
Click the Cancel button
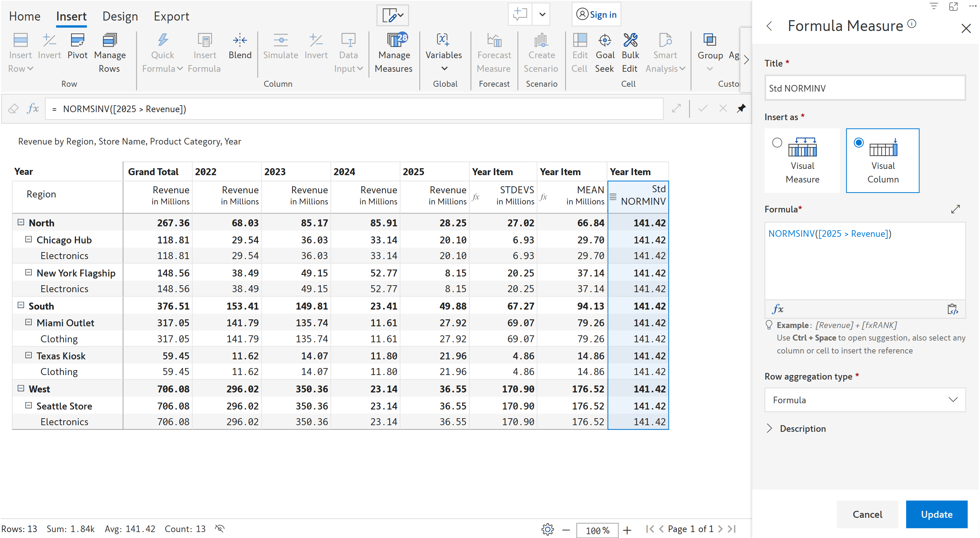click(x=867, y=514)
